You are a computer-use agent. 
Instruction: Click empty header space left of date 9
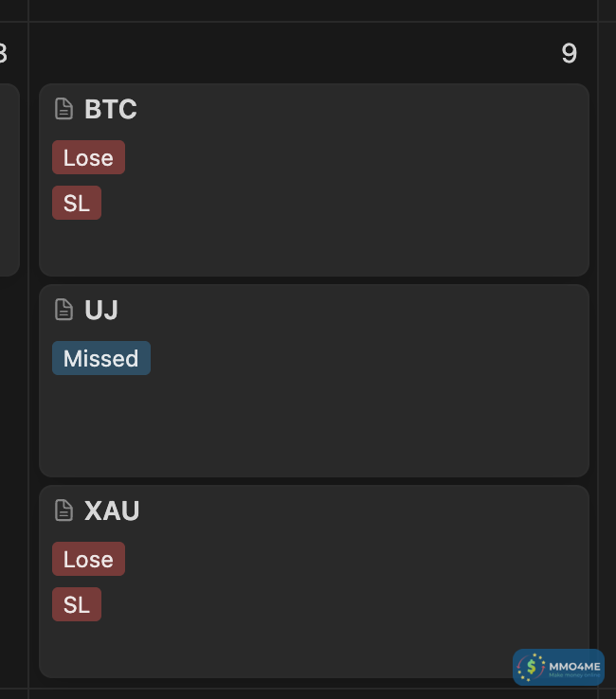click(284, 54)
